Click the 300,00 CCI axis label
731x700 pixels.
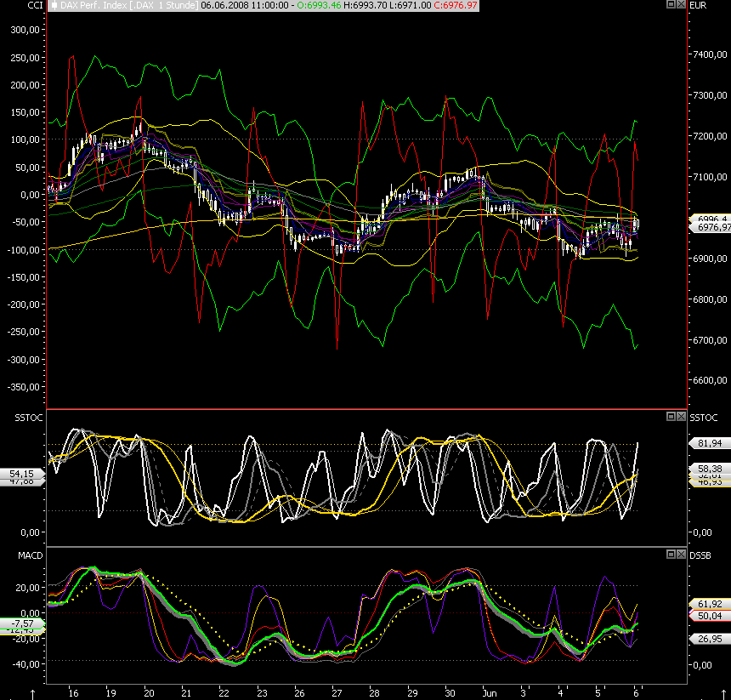click(25, 30)
